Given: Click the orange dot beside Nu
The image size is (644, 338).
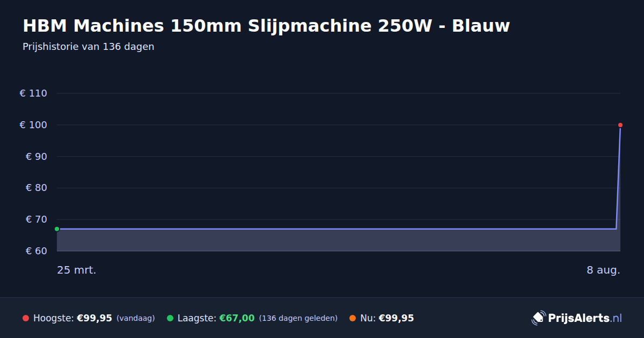Looking at the screenshot, I should pyautogui.click(x=353, y=318).
